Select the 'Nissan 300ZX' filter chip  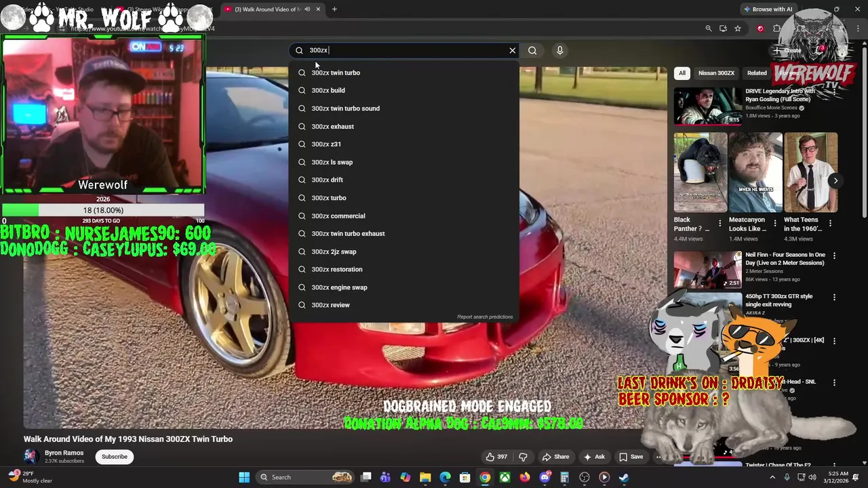tap(716, 73)
